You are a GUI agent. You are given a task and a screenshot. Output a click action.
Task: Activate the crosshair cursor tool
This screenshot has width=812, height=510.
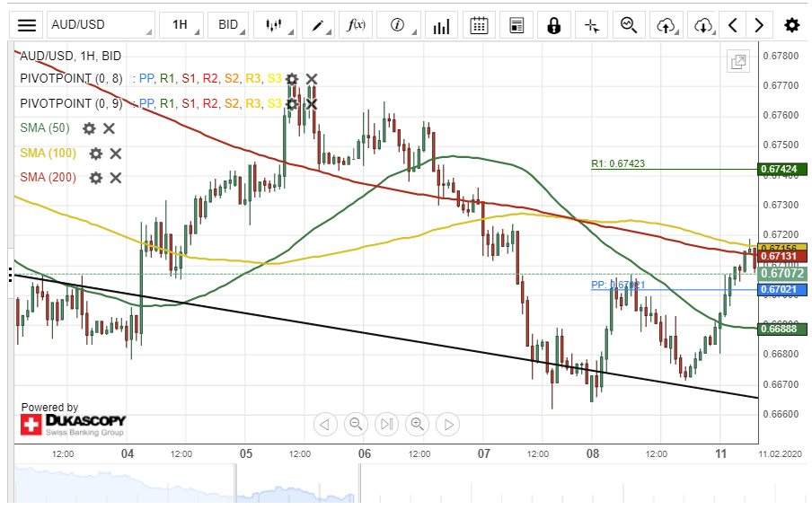(x=591, y=25)
